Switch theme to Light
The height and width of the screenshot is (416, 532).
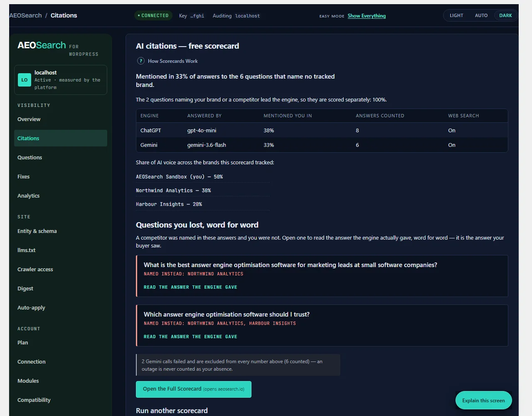[456, 15]
